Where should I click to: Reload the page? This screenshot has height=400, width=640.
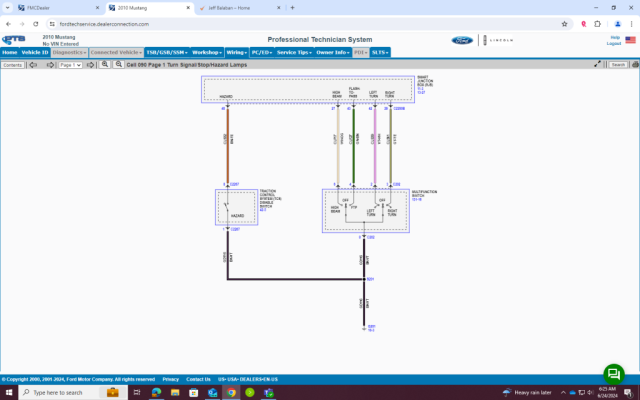pyautogui.click(x=36, y=24)
